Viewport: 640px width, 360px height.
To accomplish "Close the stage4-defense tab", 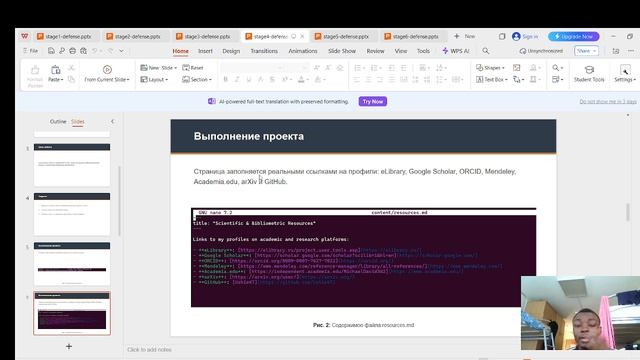I will (x=302, y=36).
